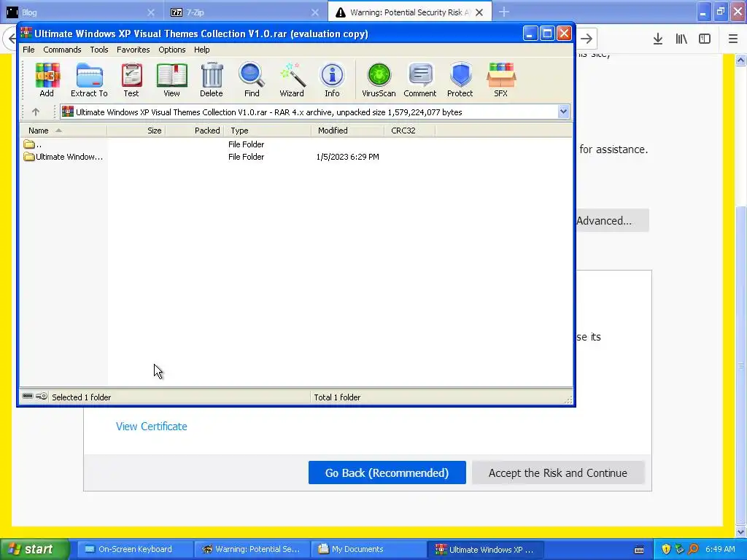747x560 pixels.
Task: Open Firefox library icon
Action: [x=681, y=39]
